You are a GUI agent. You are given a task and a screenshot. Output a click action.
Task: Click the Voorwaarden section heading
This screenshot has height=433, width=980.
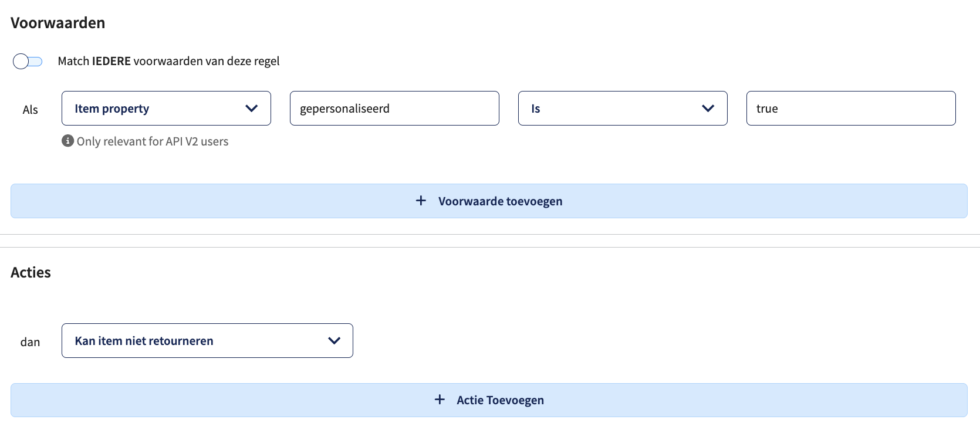coord(58,23)
